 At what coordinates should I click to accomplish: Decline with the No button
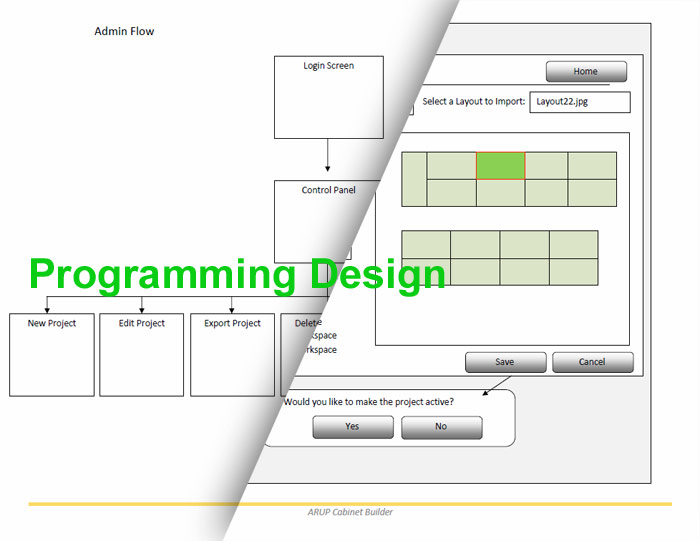(x=441, y=427)
